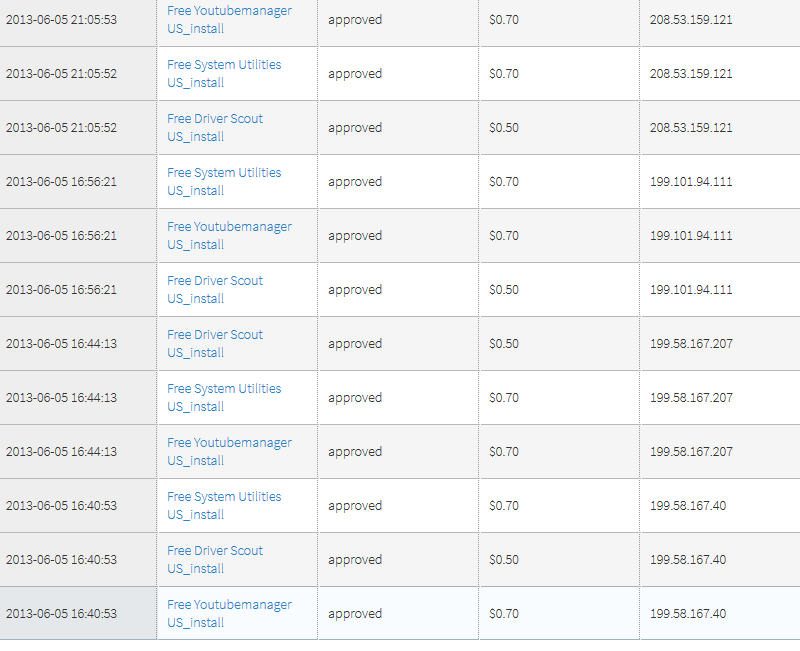Open Free Youtubemanager link at 16:40:53
Viewport: 800px width, 651px height.
(x=229, y=605)
